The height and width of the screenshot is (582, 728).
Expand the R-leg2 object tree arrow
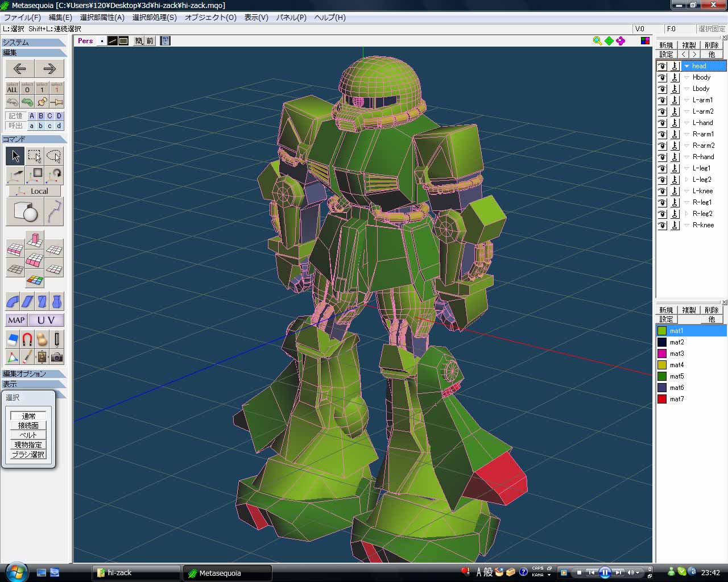tap(686, 214)
